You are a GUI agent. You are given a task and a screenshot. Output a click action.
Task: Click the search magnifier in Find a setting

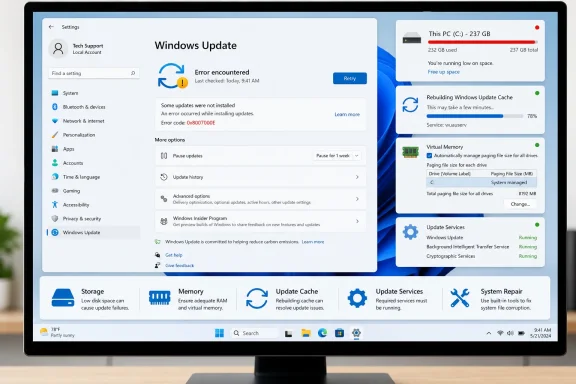(133, 73)
